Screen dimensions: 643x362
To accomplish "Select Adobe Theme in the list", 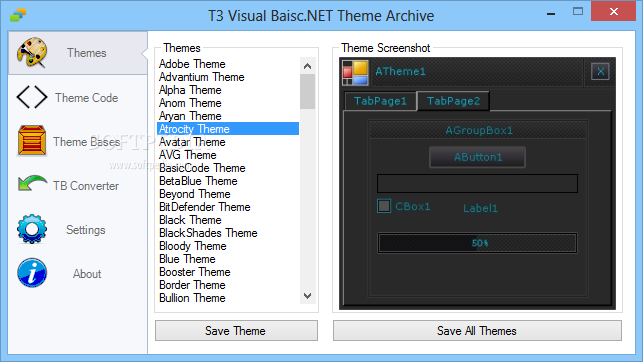I will (x=228, y=64).
